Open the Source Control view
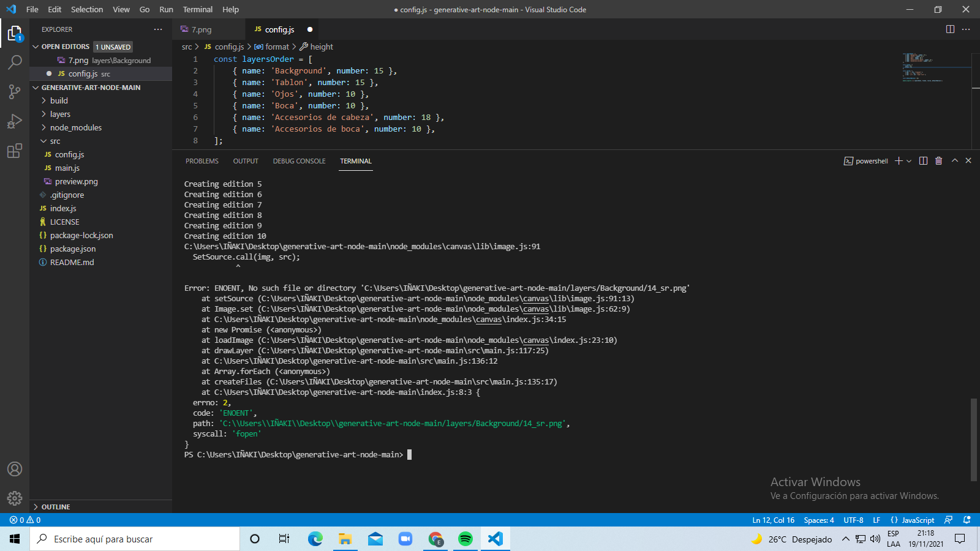This screenshot has width=980, height=551. pyautogui.click(x=15, y=91)
